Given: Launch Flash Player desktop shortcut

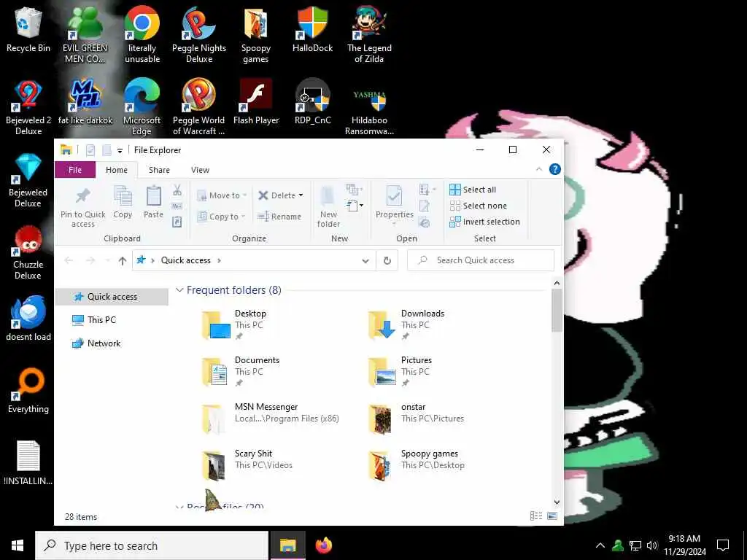Looking at the screenshot, I should (256, 102).
